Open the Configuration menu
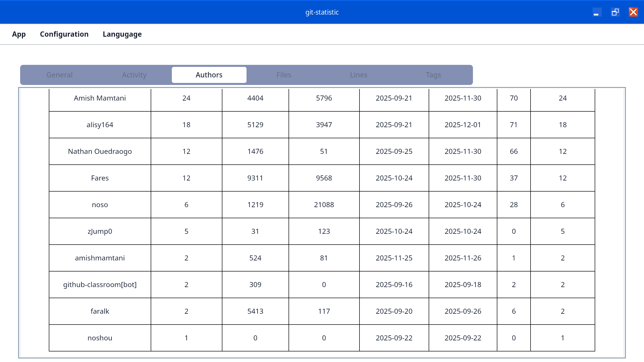 click(x=64, y=34)
